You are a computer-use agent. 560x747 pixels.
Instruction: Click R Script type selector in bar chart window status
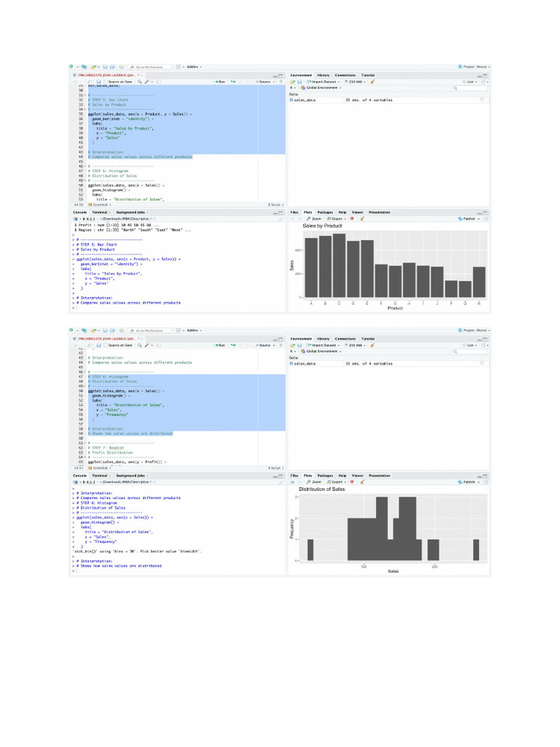pos(276,204)
